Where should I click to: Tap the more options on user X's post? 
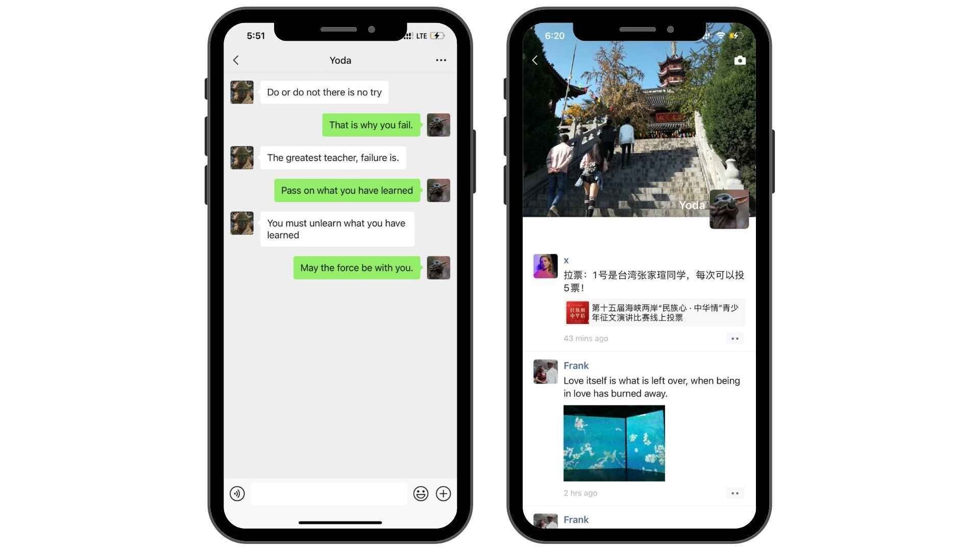pos(736,338)
